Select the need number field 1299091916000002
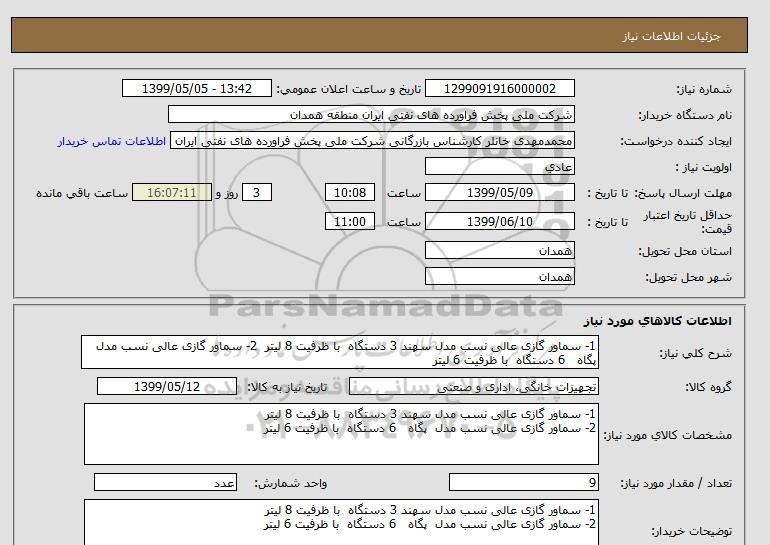 (499, 88)
